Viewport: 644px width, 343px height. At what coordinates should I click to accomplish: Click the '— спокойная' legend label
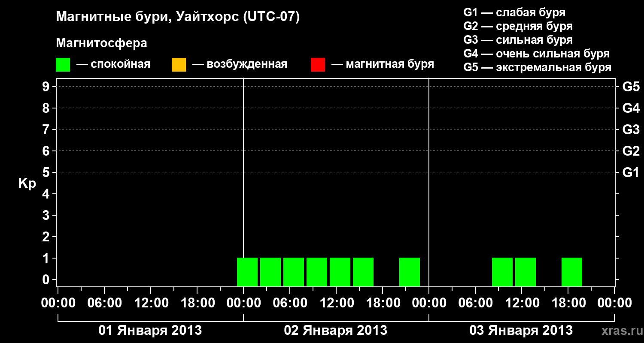113,65
